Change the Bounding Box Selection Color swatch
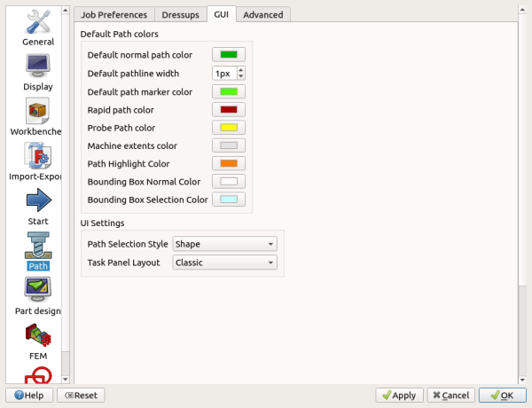Viewport: 532px width, 408px height. (x=229, y=200)
